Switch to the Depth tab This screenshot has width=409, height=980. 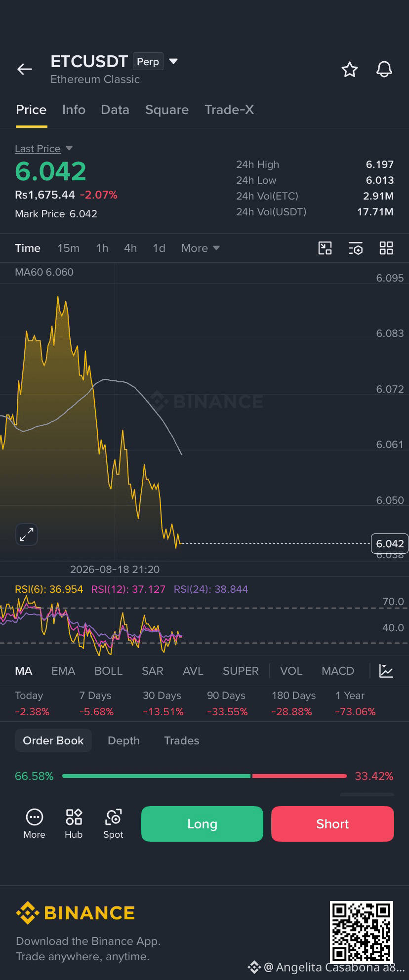tap(123, 740)
